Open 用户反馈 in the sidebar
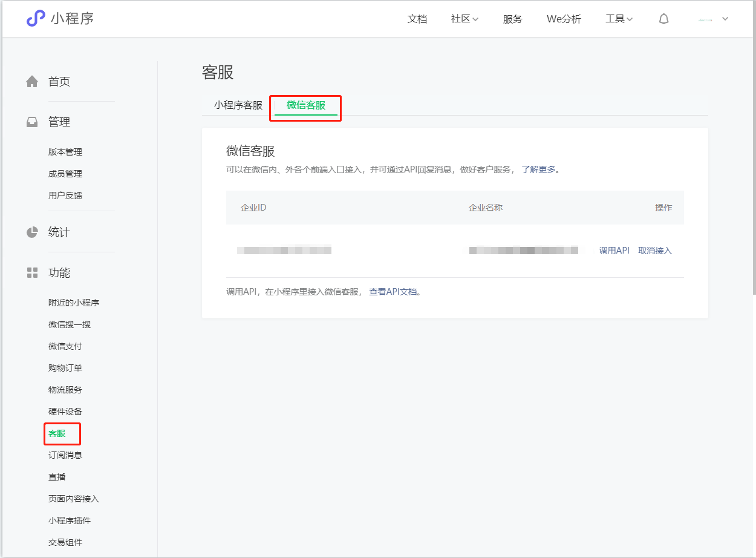Image resolution: width=756 pixels, height=558 pixels. [x=65, y=195]
